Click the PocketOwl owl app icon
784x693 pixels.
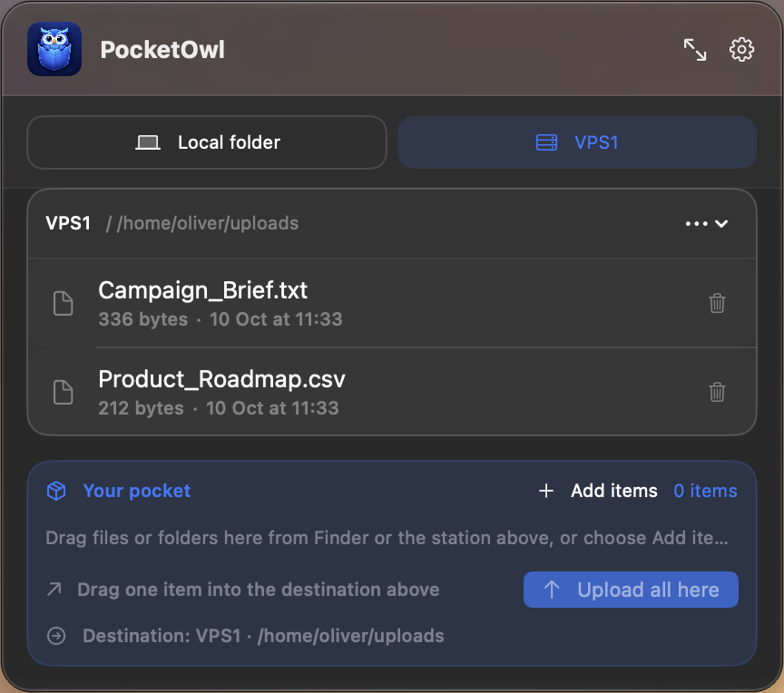[54, 49]
